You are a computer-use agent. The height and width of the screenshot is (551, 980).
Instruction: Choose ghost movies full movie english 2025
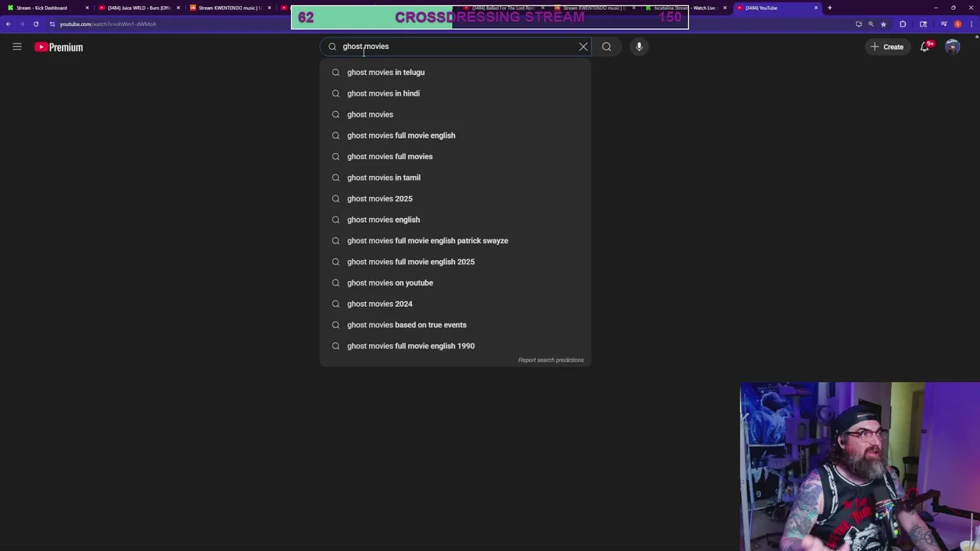[456, 262]
